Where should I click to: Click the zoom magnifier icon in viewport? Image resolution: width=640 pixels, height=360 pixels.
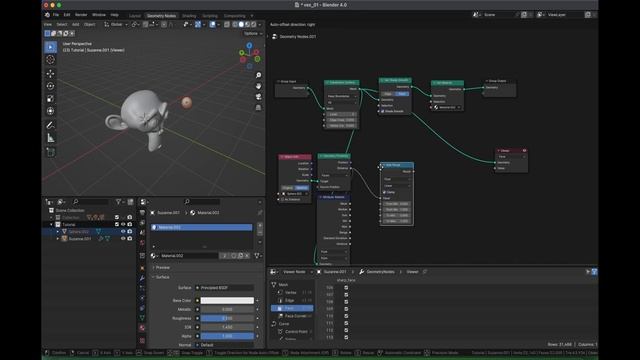pos(258,75)
